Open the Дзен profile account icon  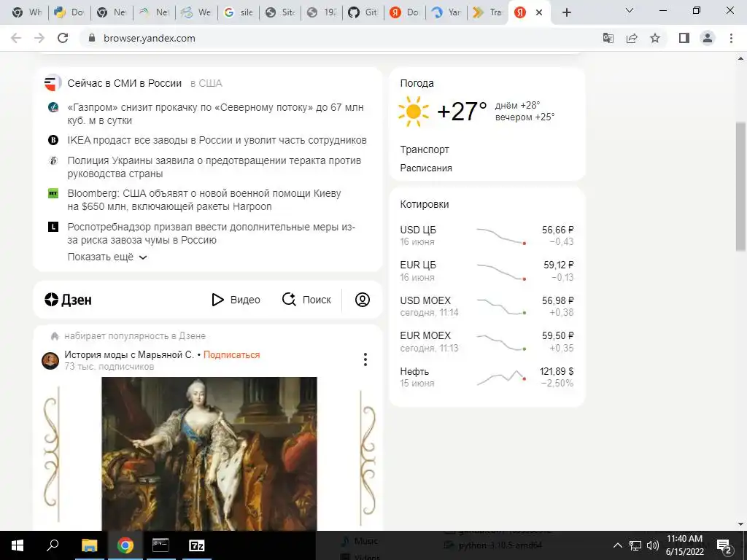click(362, 300)
